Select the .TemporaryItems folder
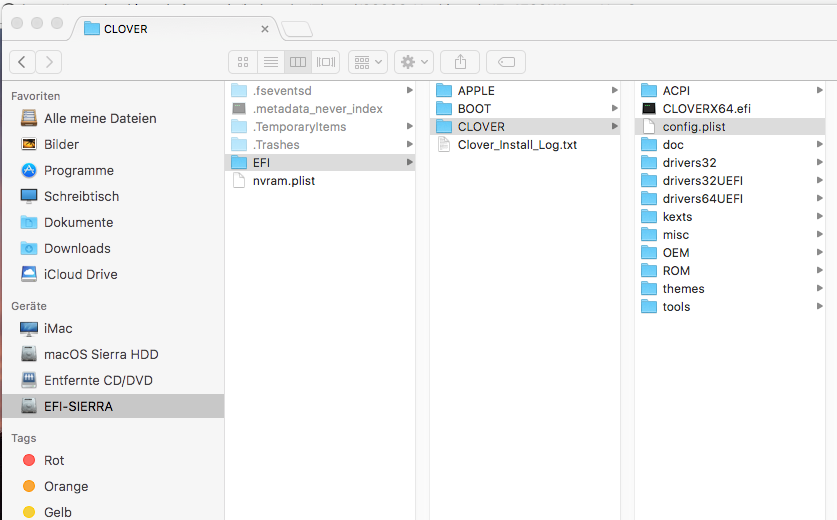Image resolution: width=837 pixels, height=520 pixels. click(320, 127)
